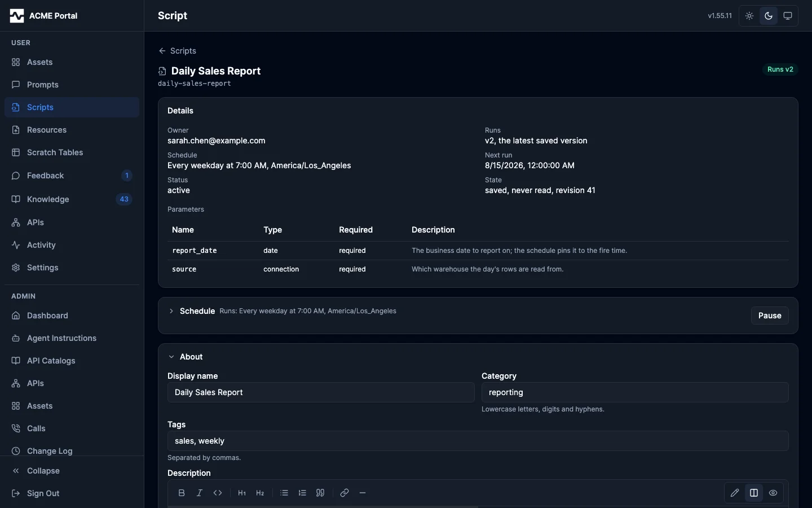
Task: Expand the Schedule section chevron
Action: 171,311
